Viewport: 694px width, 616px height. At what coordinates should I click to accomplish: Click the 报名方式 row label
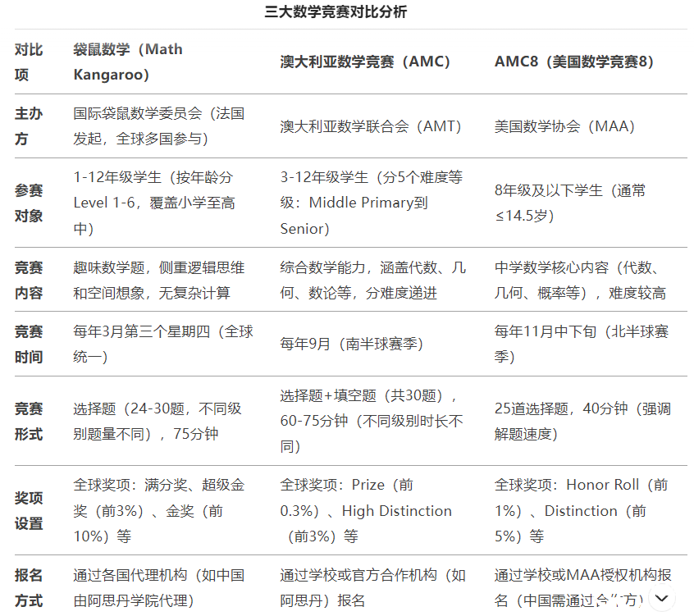click(29, 587)
